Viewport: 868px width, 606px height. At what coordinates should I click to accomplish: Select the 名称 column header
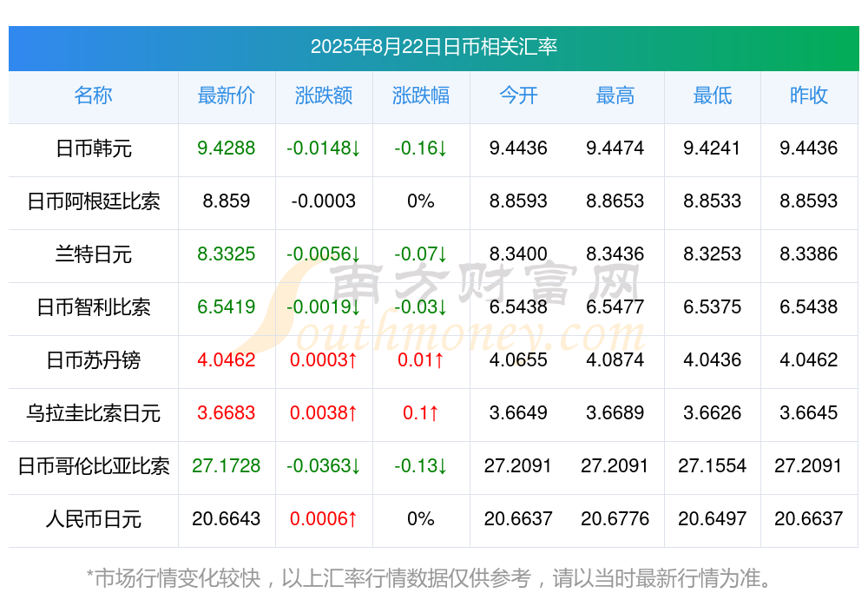click(93, 96)
